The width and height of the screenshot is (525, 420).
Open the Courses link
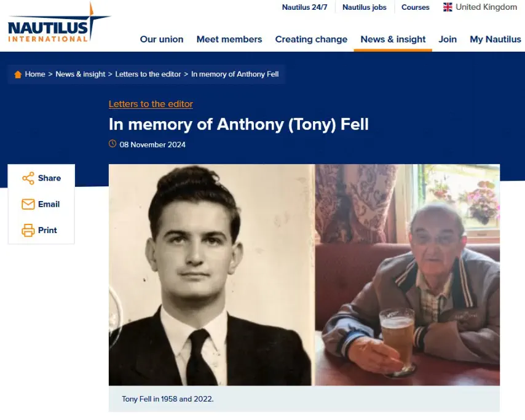point(415,7)
